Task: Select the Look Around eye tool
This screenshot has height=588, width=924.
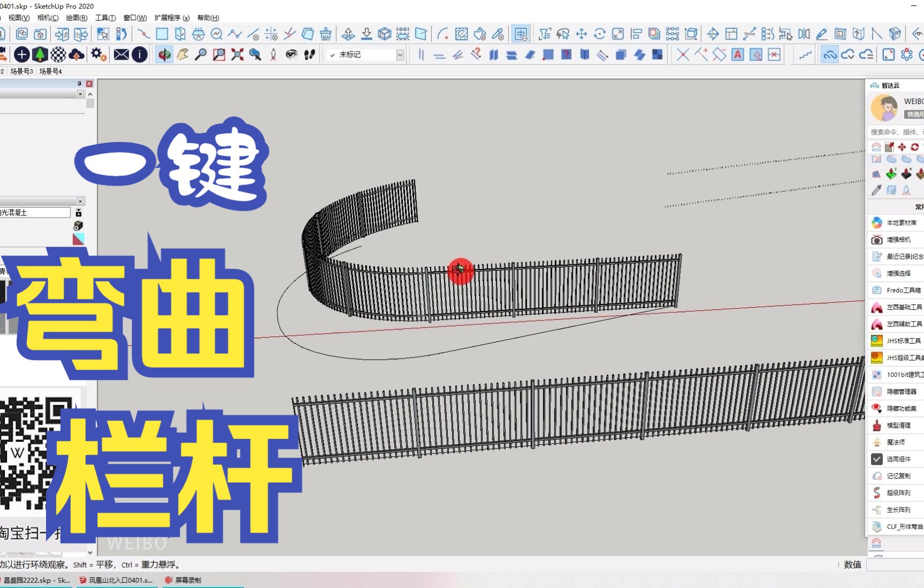Action: coord(291,54)
